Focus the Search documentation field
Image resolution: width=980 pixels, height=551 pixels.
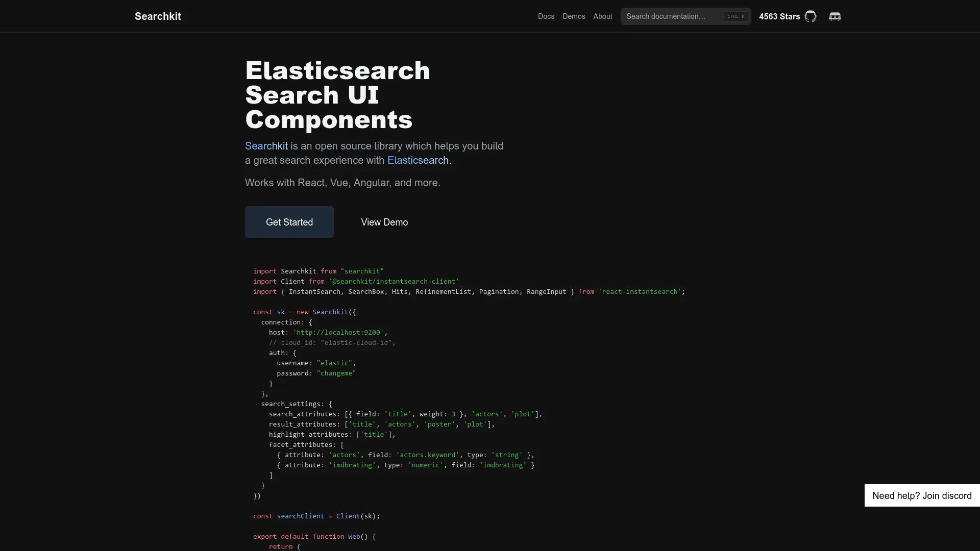point(685,16)
